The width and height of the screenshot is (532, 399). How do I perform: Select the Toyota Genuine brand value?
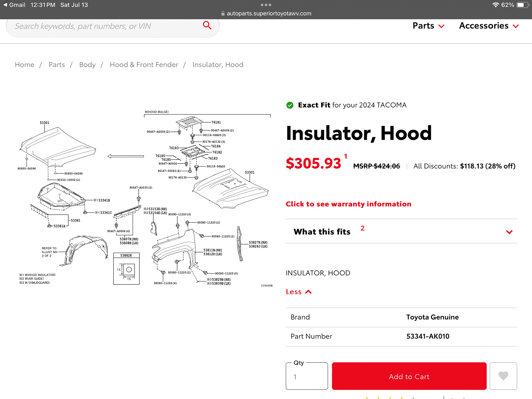pos(432,317)
